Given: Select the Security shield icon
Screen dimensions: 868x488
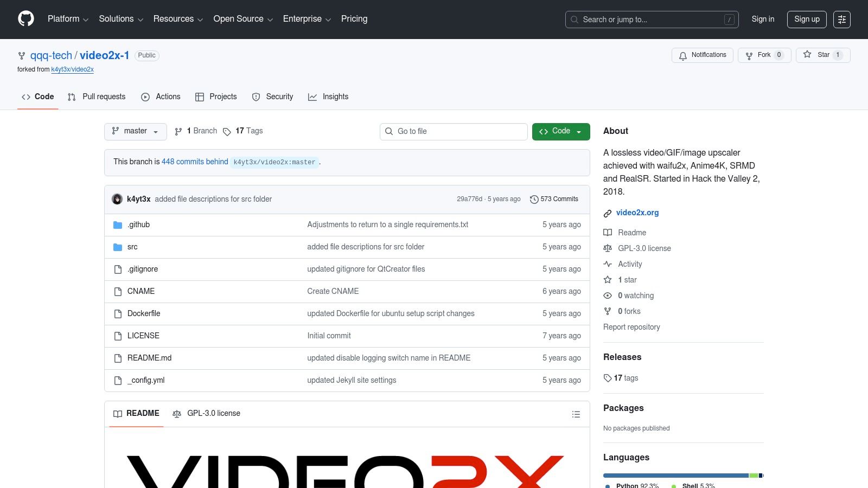Looking at the screenshot, I should 256,97.
